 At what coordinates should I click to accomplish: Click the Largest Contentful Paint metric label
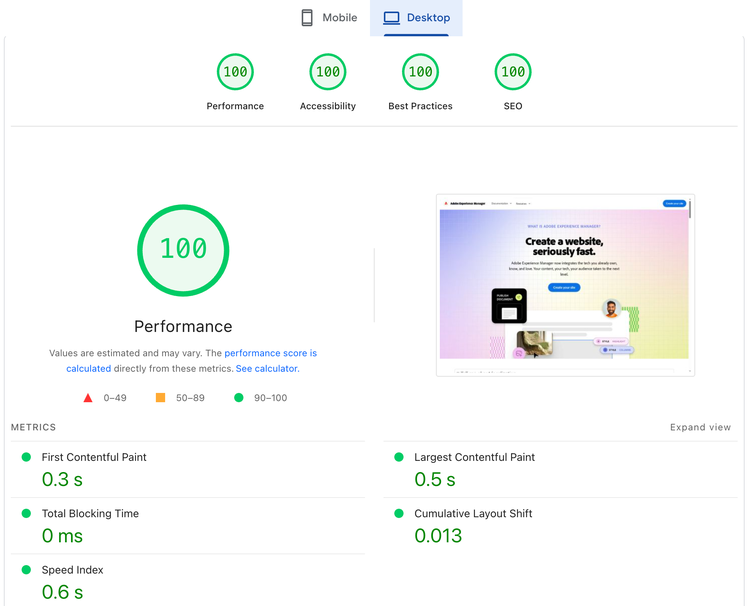[474, 457]
